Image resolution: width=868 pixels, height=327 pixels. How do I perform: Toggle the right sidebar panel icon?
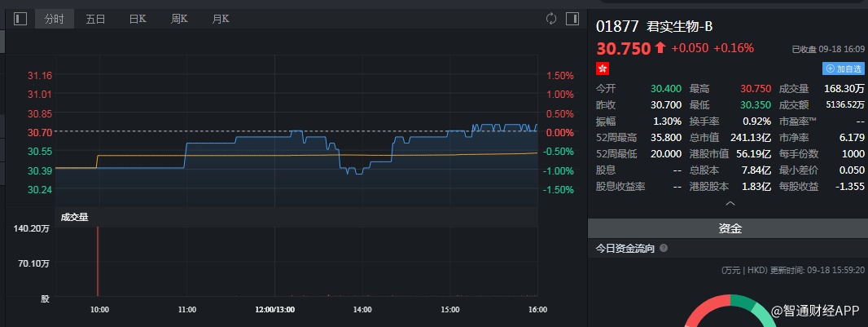tap(572, 19)
